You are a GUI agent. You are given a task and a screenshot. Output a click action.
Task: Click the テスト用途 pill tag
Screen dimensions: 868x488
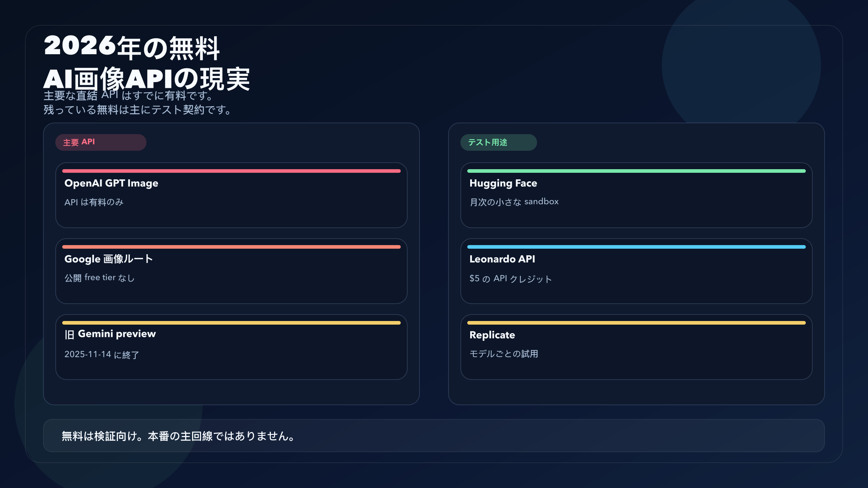(x=498, y=142)
